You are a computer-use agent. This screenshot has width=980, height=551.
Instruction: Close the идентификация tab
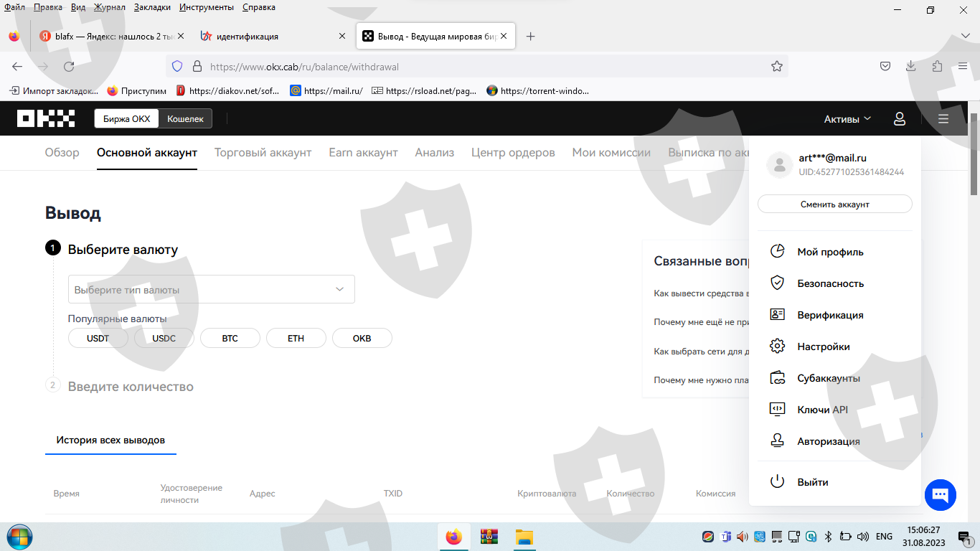coord(341,36)
